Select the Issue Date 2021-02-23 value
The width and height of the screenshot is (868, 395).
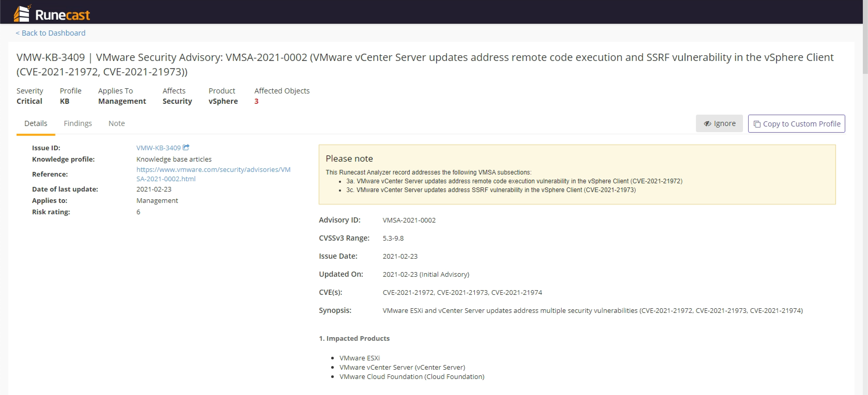(400, 256)
